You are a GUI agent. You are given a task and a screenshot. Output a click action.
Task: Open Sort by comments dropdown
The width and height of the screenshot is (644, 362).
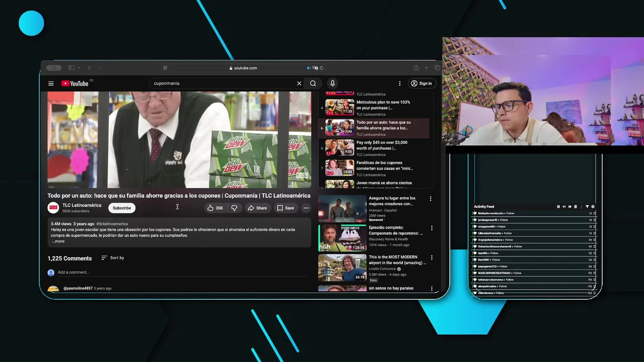point(113,258)
